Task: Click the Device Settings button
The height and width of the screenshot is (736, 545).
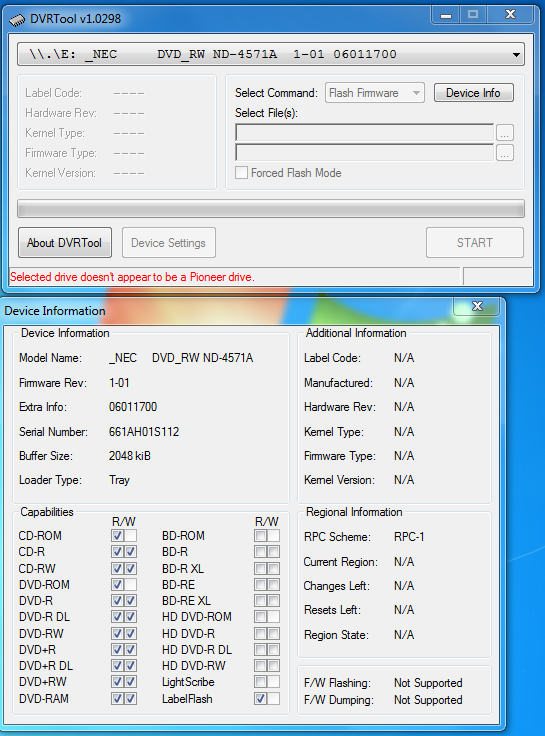Action: point(169,243)
